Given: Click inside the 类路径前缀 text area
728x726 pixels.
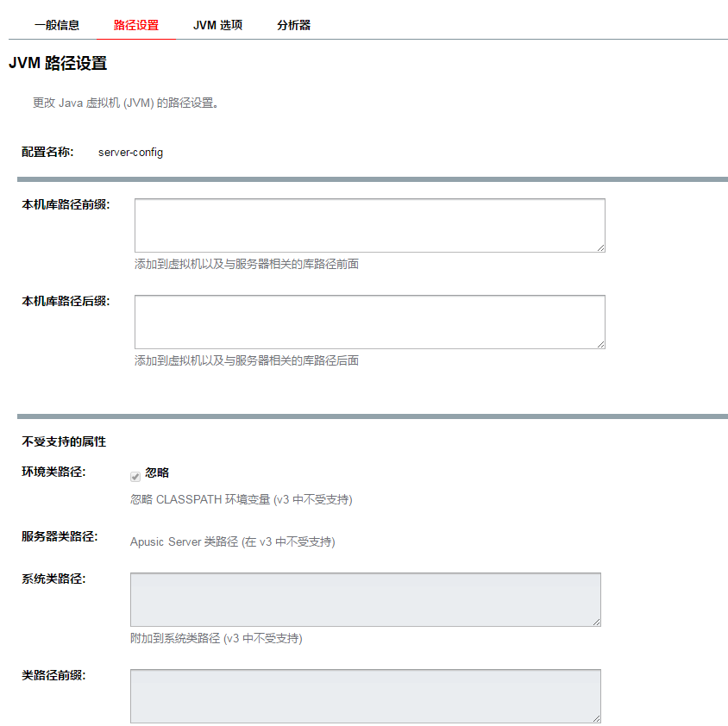Looking at the screenshot, I should click(x=365, y=695).
